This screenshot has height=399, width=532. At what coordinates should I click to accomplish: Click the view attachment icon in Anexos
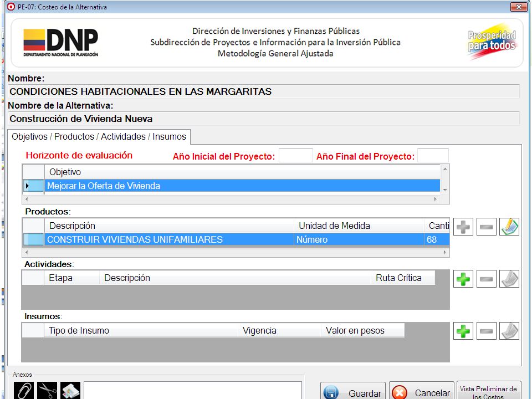tap(70, 390)
